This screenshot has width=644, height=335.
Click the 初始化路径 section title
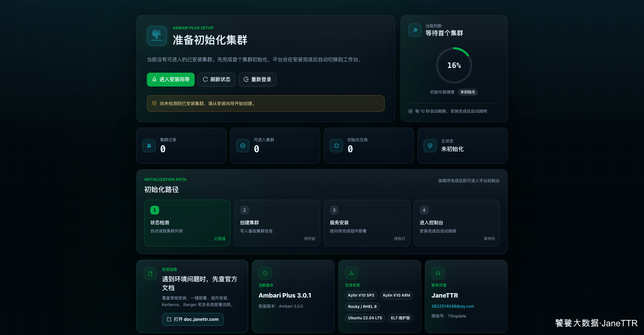pos(162,189)
